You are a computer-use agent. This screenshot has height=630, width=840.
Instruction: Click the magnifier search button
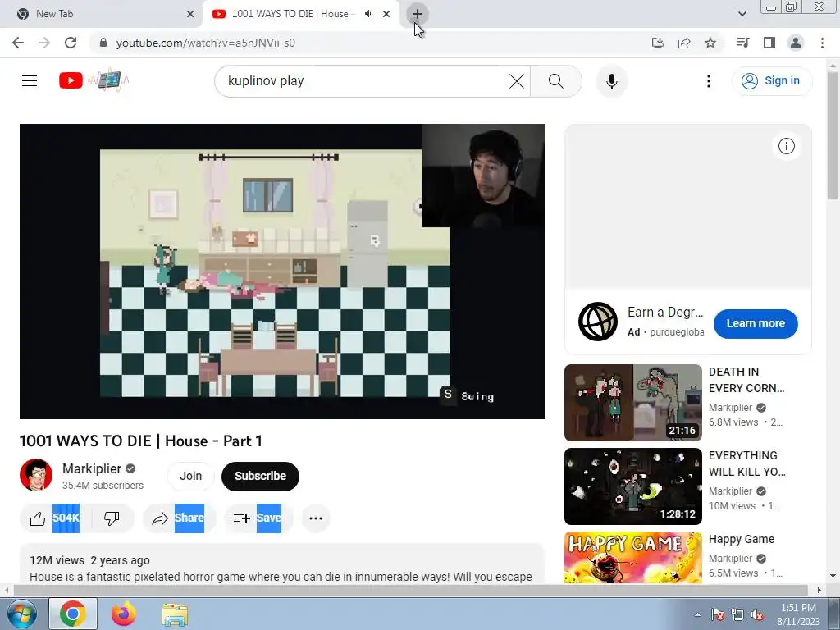(x=556, y=81)
